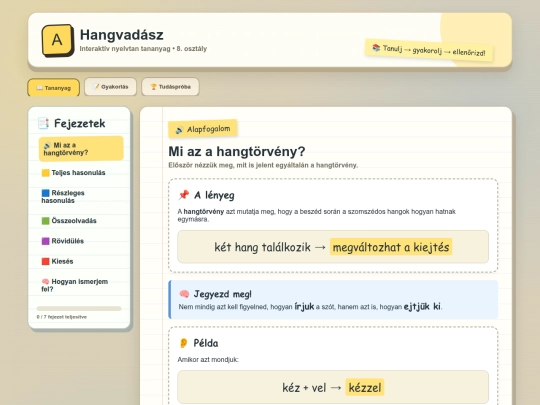Click the 'két hang találkozik' formula text

point(262,247)
